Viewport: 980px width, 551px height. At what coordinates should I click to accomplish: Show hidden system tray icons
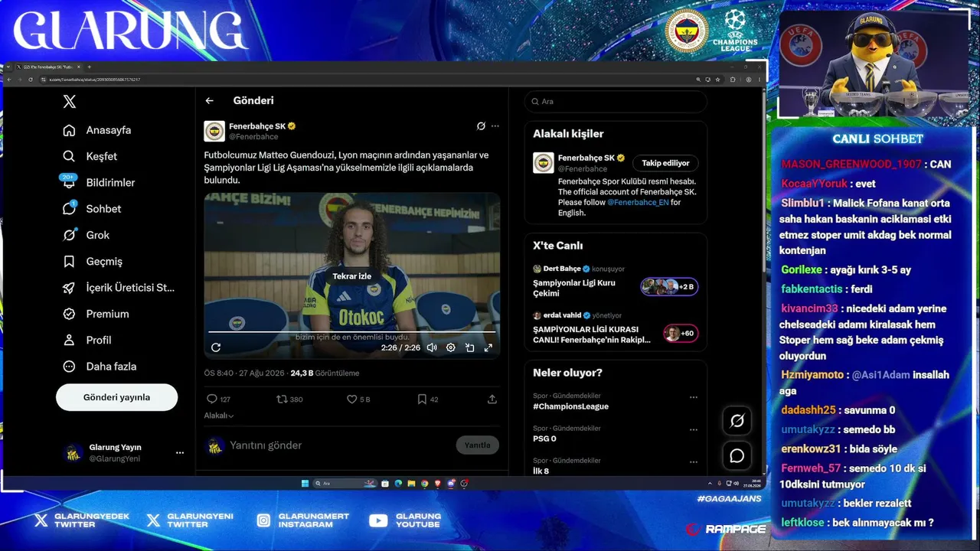click(x=710, y=484)
